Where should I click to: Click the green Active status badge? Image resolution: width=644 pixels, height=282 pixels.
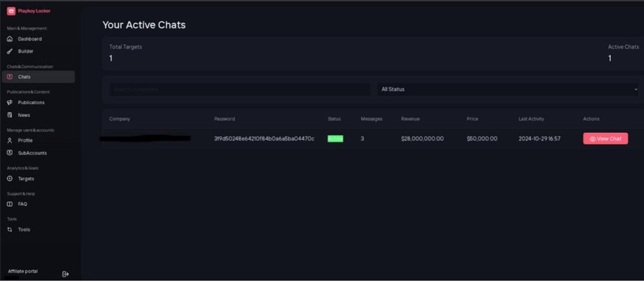click(x=335, y=139)
